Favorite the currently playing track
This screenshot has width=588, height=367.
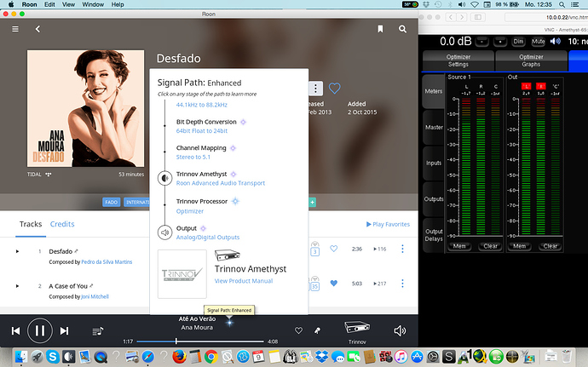click(x=298, y=330)
